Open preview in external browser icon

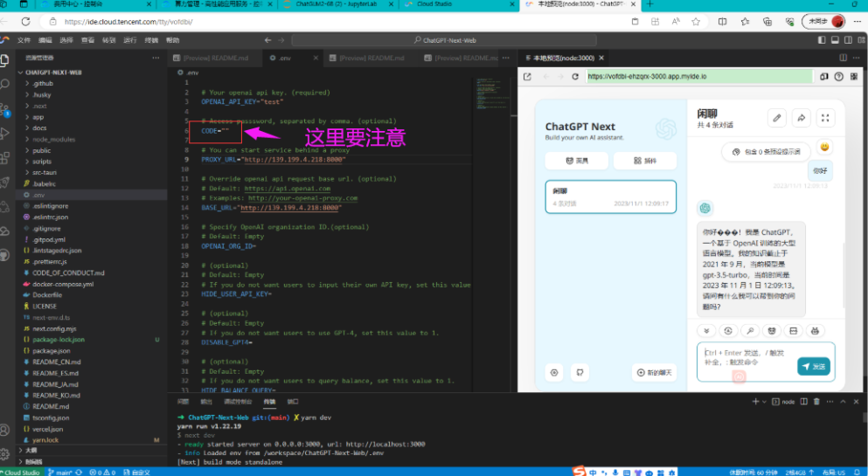(x=527, y=76)
